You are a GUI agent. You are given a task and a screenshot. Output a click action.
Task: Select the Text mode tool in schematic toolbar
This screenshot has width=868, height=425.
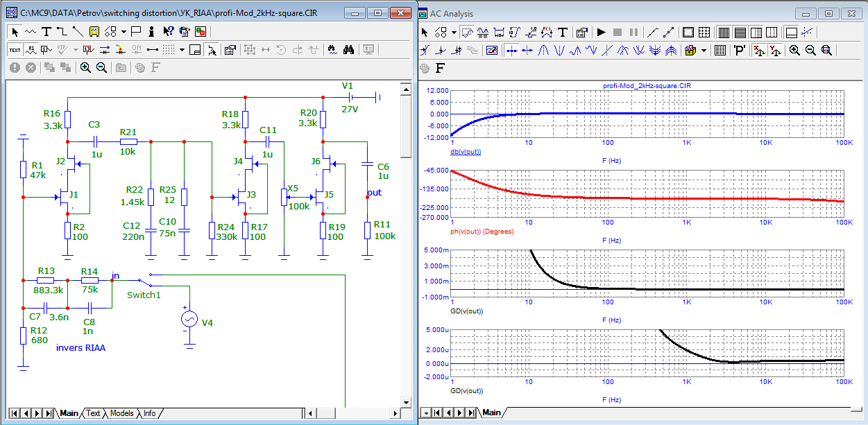click(x=46, y=31)
